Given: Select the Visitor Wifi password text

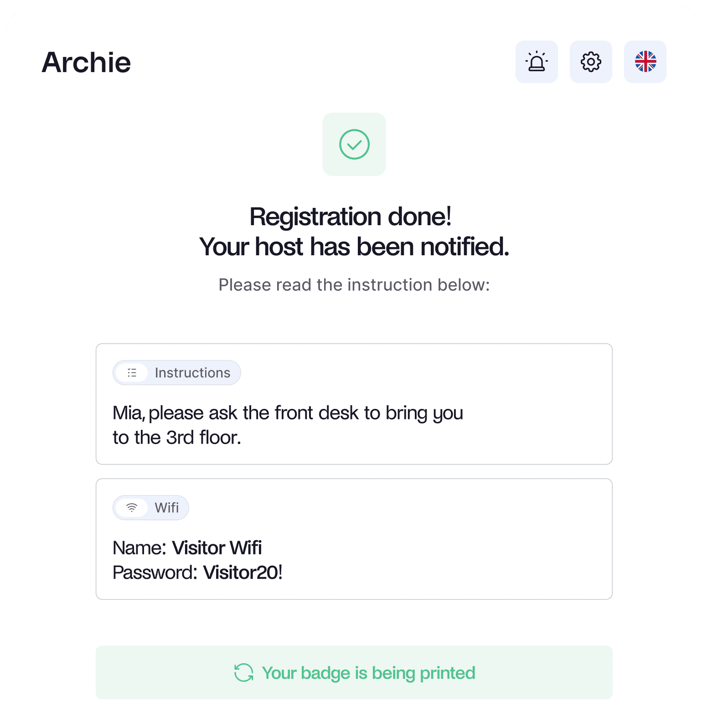Looking at the screenshot, I should click(243, 572).
